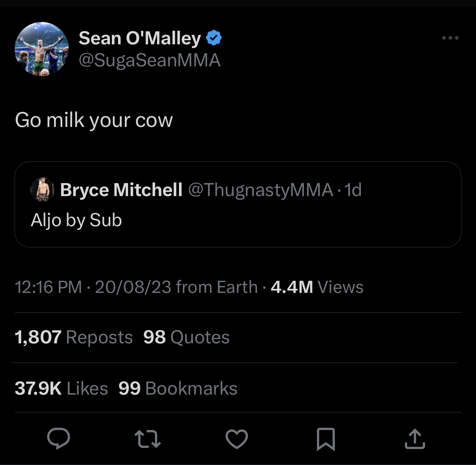Go to the @SugaSeanMMA handle
This screenshot has width=476, height=465.
click(x=149, y=60)
